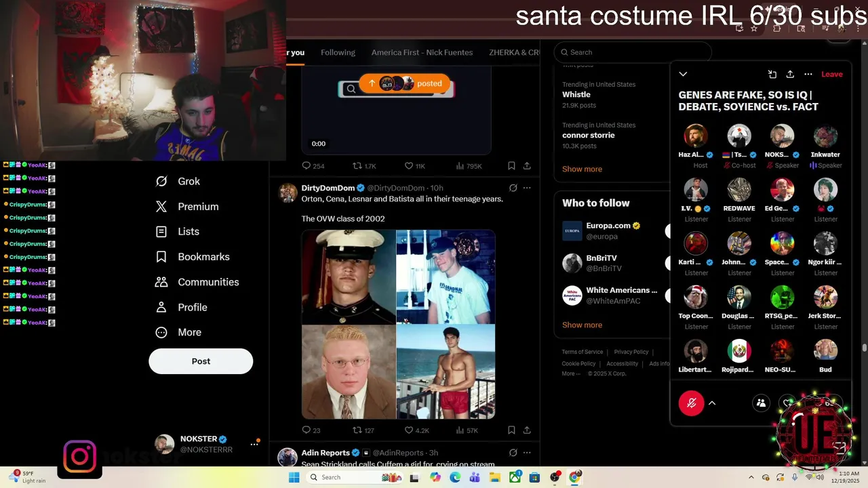Open Grok explain on DirtyDomDom post
Image resolution: width=868 pixels, height=488 pixels.
click(x=513, y=188)
